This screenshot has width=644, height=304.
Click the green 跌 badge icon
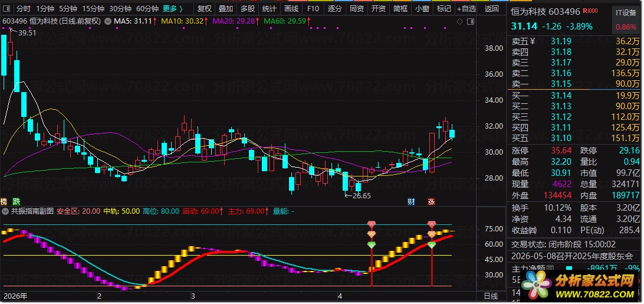(17, 201)
